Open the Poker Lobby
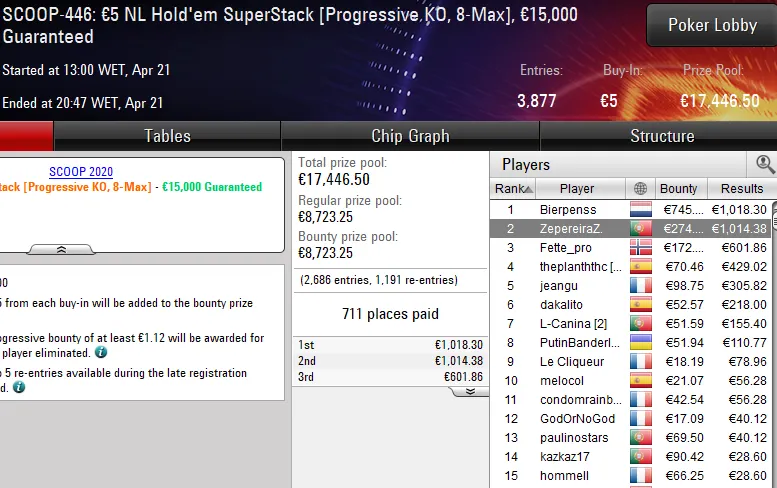This screenshot has width=777, height=488. [x=712, y=25]
